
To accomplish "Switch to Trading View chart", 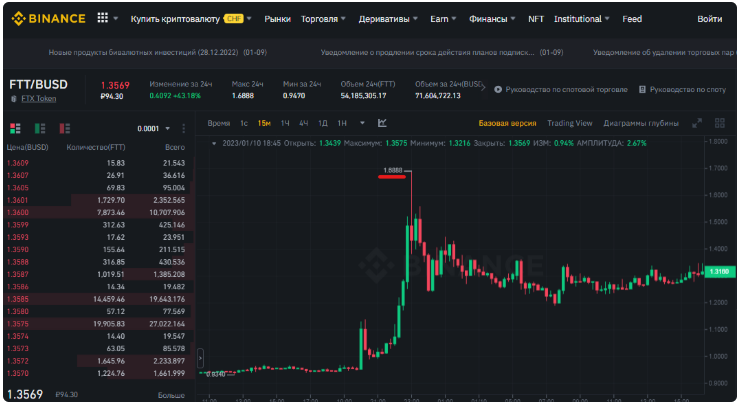I will tap(570, 123).
